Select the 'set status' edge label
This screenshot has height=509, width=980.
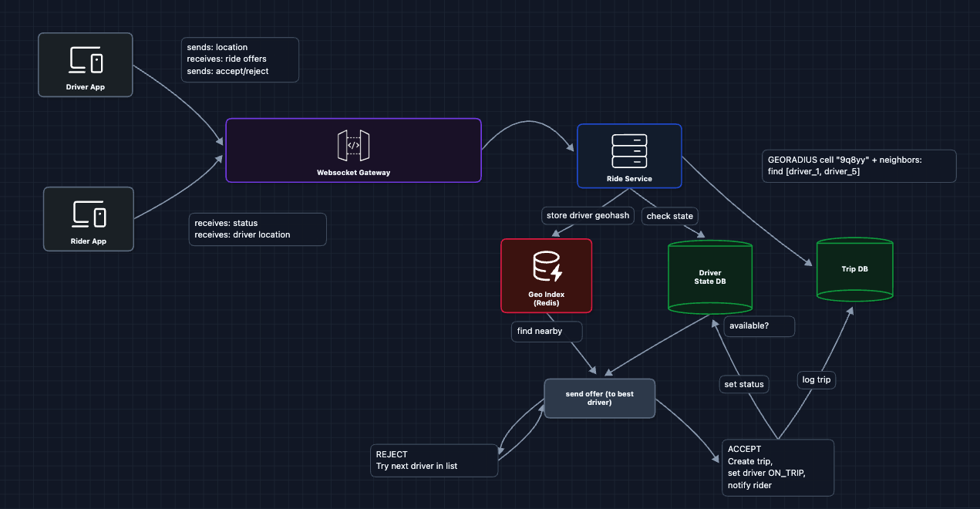[x=743, y=383]
